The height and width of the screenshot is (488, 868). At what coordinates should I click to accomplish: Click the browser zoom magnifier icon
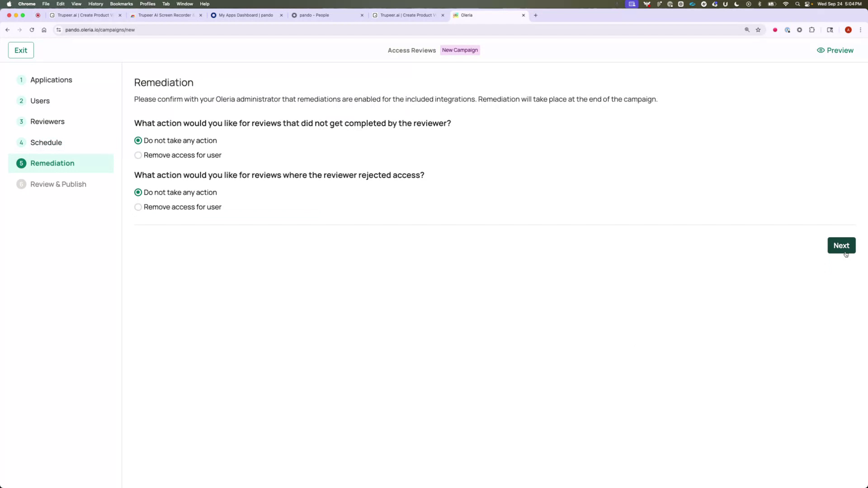tap(747, 30)
